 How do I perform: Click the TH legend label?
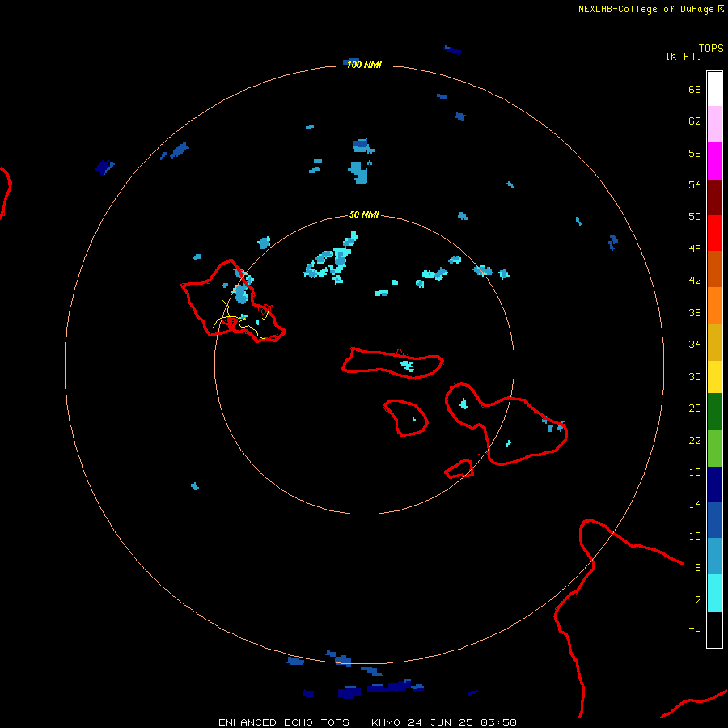(x=695, y=631)
